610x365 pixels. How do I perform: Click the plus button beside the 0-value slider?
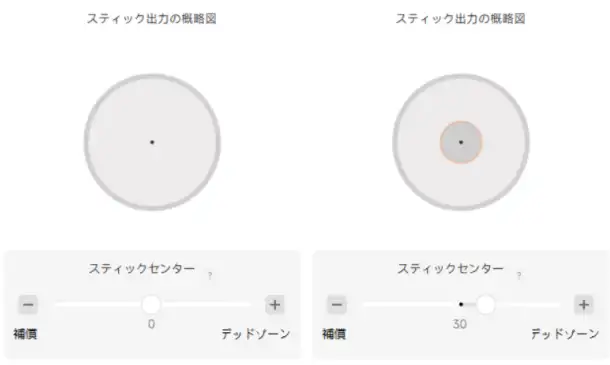[x=275, y=304]
